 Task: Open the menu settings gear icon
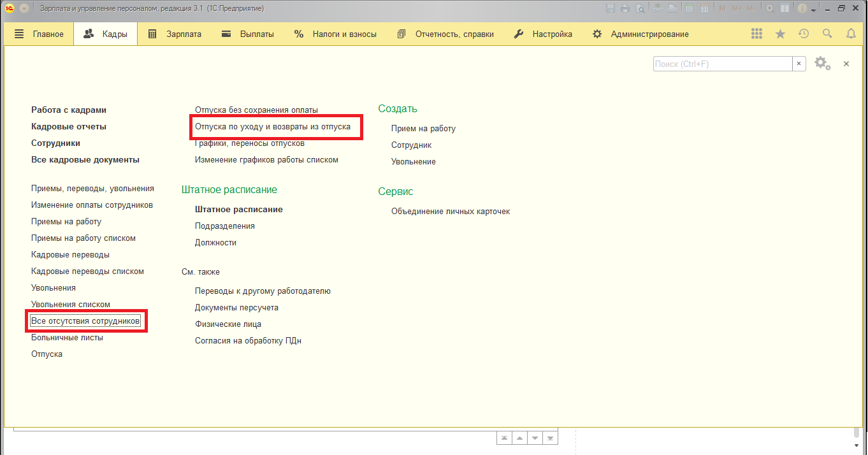pyautogui.click(x=822, y=64)
